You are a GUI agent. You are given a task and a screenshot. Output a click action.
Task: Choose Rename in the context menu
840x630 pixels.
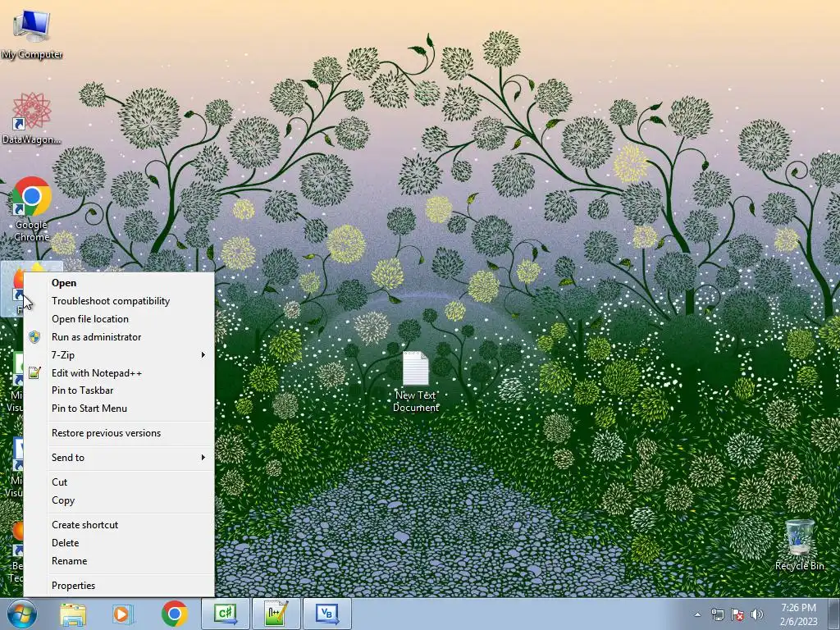point(119,561)
